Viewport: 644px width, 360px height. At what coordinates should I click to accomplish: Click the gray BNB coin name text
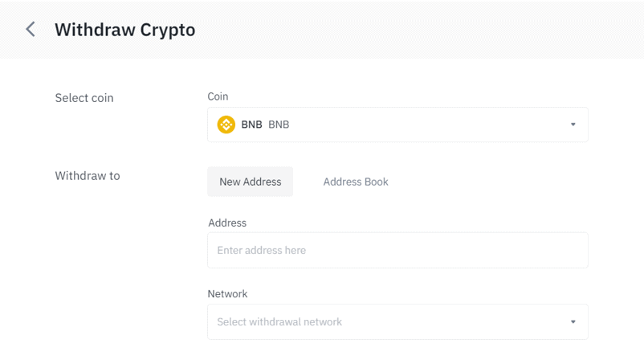[x=279, y=125]
